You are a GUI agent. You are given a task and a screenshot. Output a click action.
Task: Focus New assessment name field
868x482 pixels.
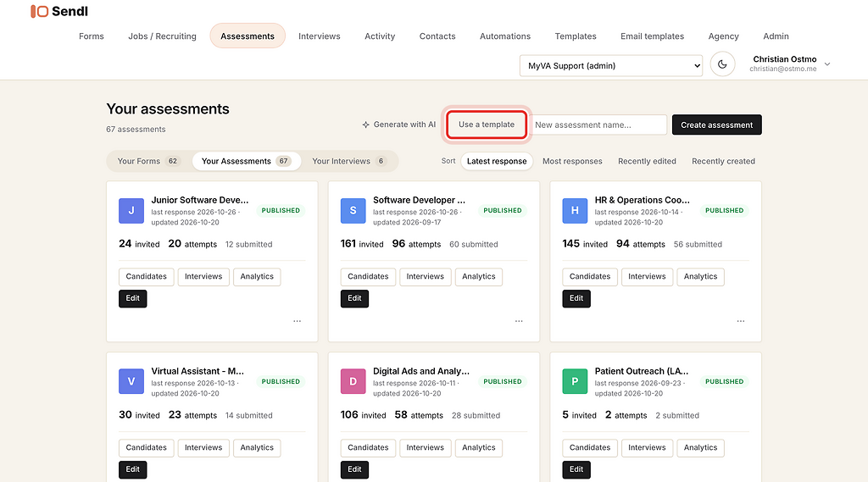598,125
